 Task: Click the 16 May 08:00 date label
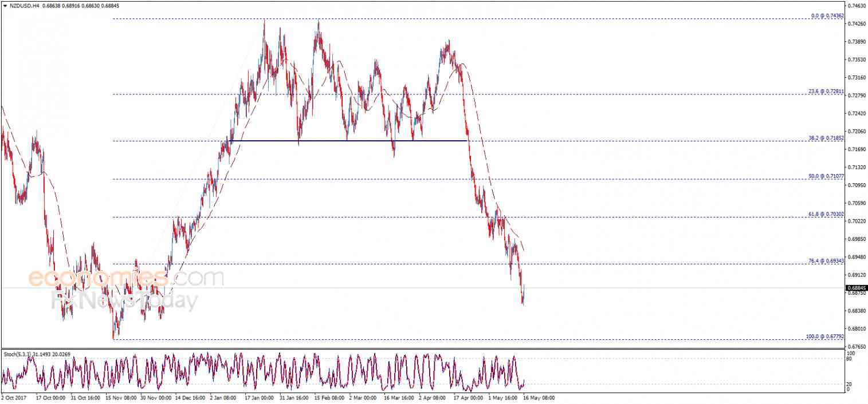coord(539,398)
